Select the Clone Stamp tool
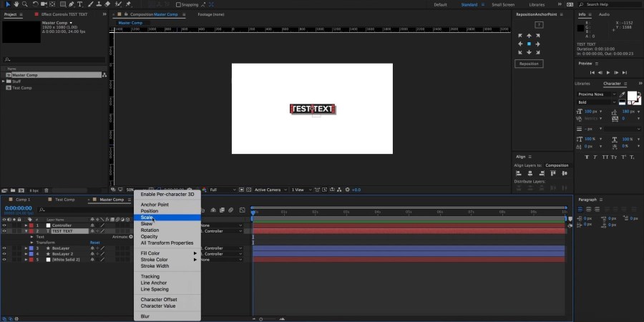This screenshot has height=322, width=644. 99,4
